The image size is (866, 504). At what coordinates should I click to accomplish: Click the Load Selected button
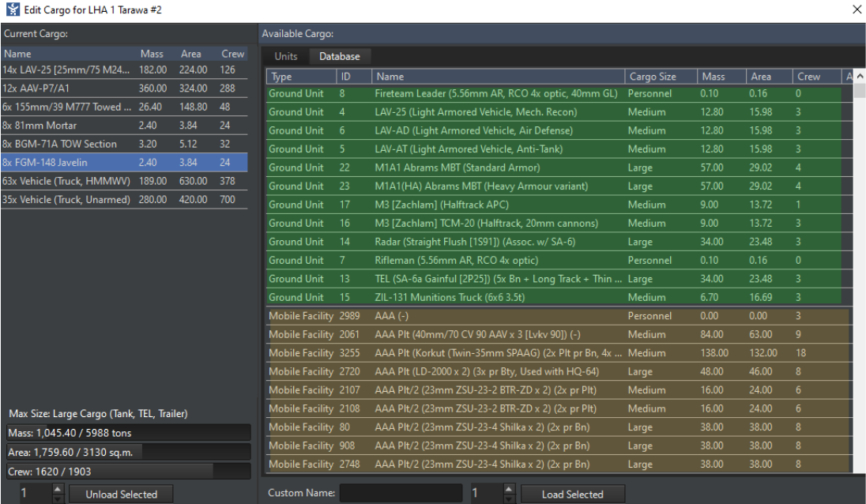[572, 494]
